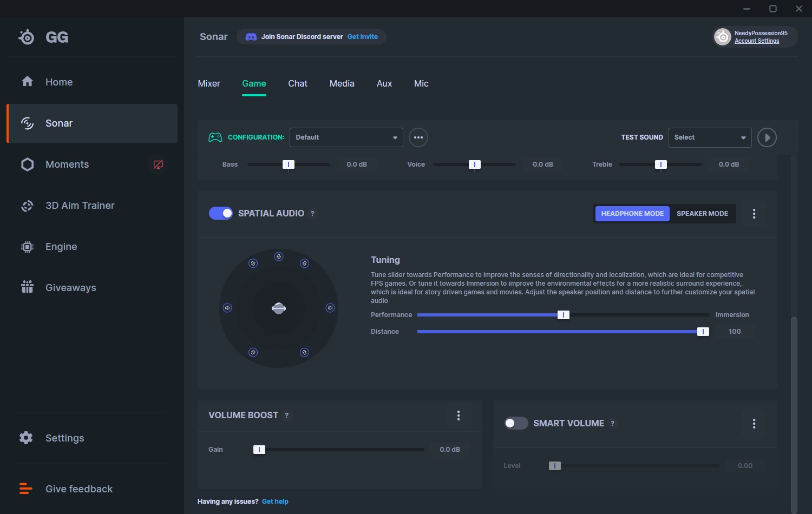Image resolution: width=812 pixels, height=514 pixels.
Task: Open the Smart Volume three-dot menu
Action: coord(754,423)
